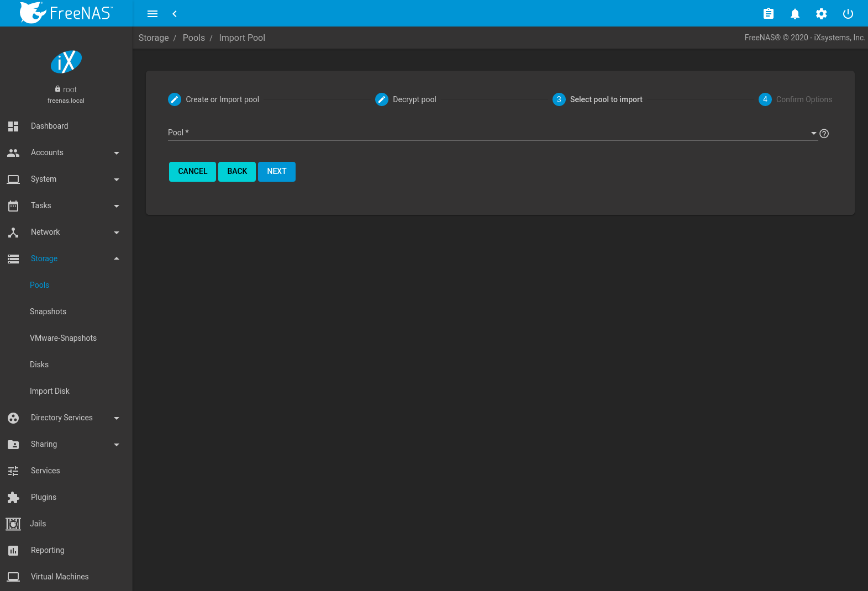Open the alerts bell icon
The width and height of the screenshot is (868, 591).
click(x=795, y=14)
